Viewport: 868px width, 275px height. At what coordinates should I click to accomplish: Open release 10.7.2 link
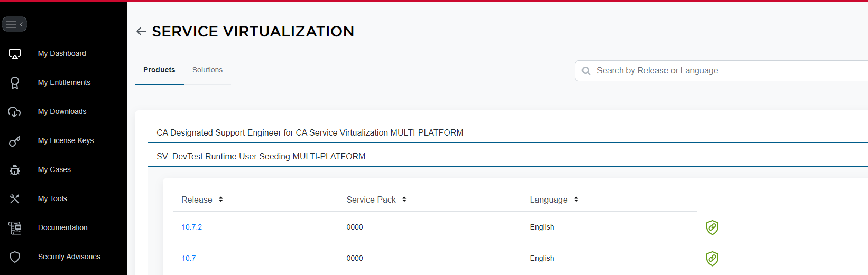coord(192,227)
